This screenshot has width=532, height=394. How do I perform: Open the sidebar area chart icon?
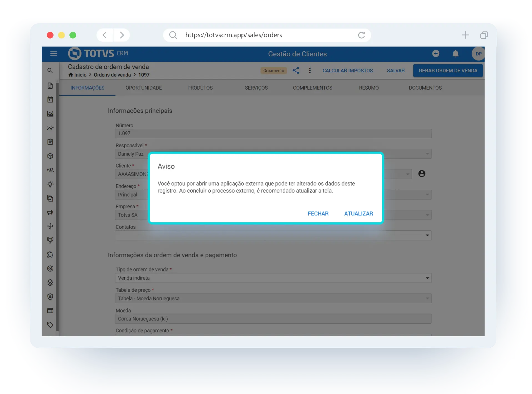[50, 114]
